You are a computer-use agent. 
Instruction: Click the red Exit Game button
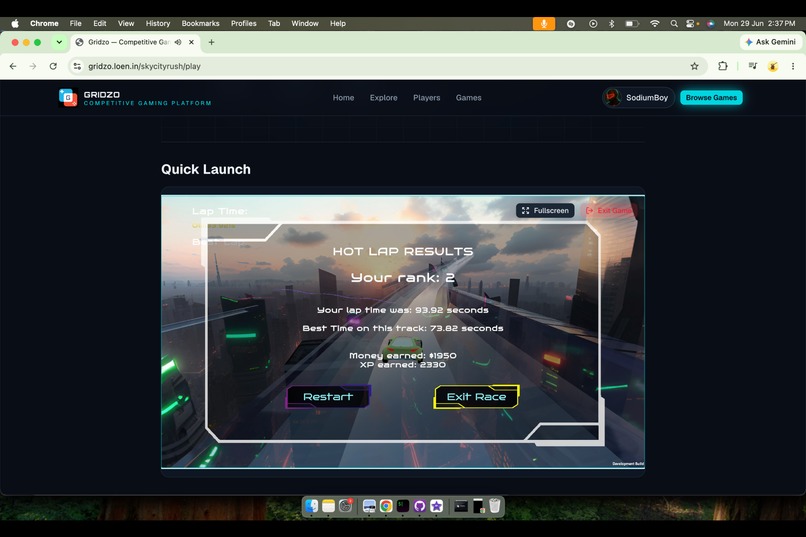point(609,211)
